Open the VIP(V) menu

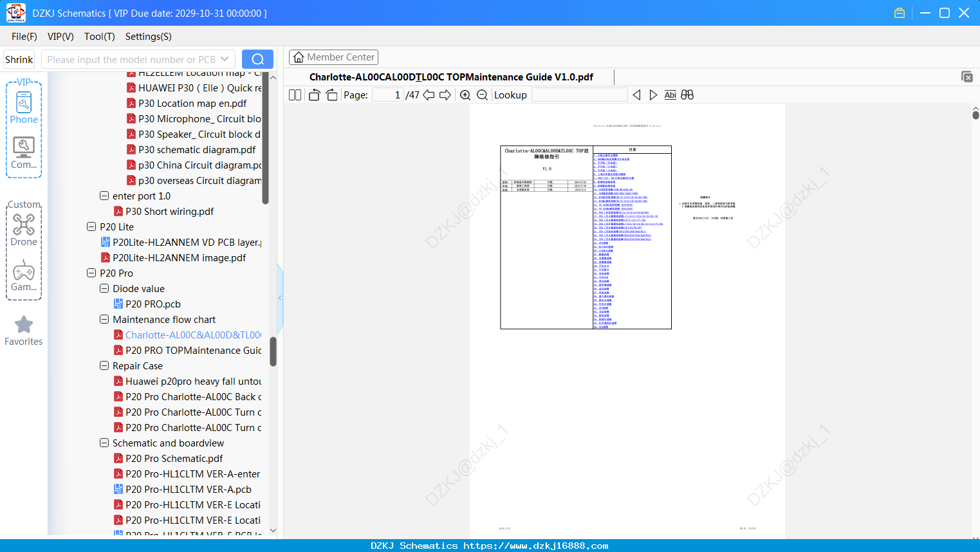[60, 37]
